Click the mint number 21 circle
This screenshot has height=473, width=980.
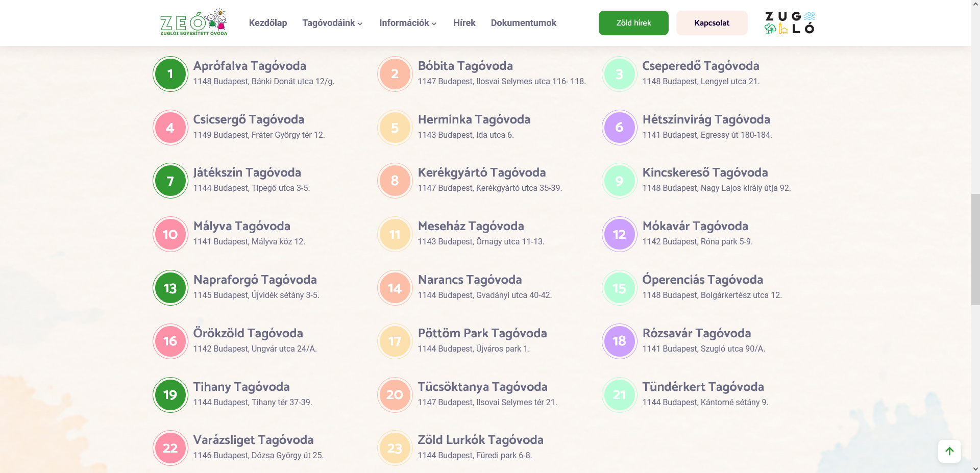click(x=619, y=395)
